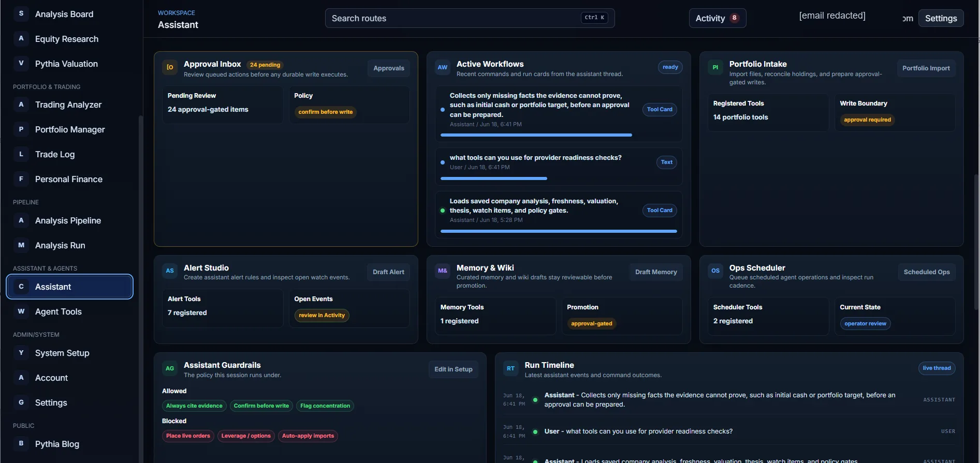The width and height of the screenshot is (980, 463).
Task: Click the Activity count badge 8
Action: coord(734,18)
